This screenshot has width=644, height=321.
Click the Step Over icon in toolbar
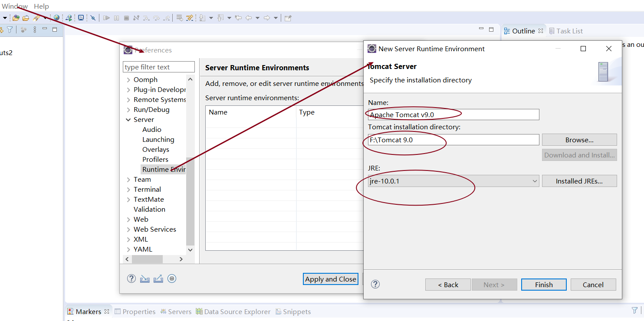coord(156,18)
